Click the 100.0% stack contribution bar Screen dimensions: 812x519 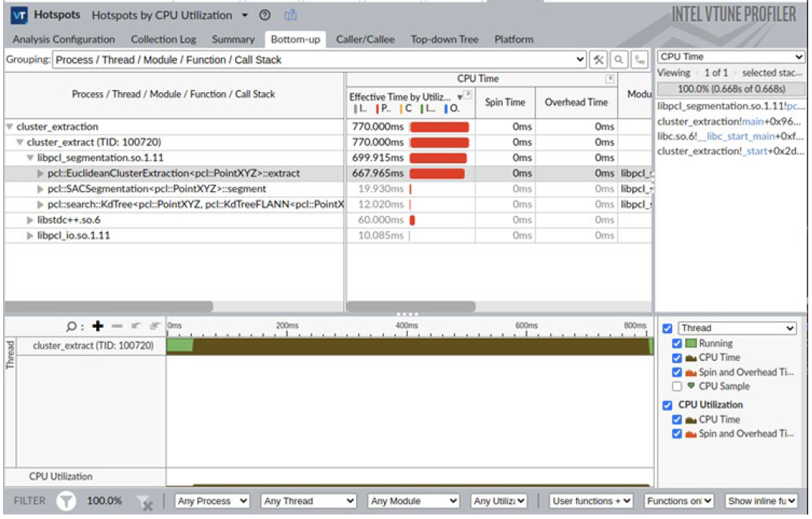coord(730,89)
